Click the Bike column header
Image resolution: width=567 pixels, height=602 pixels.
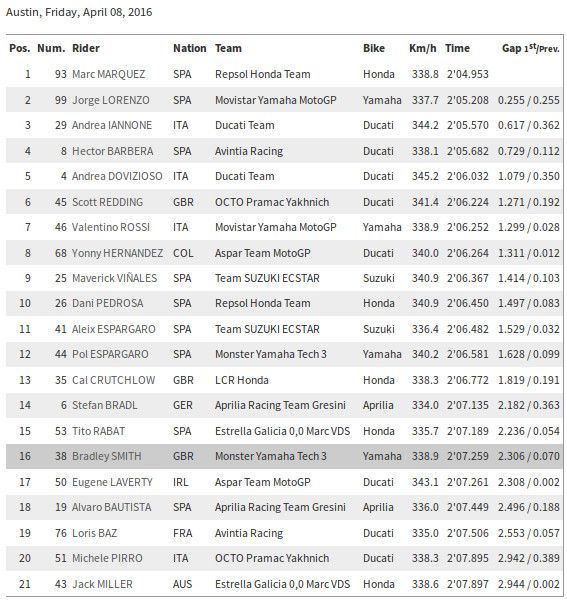click(374, 48)
